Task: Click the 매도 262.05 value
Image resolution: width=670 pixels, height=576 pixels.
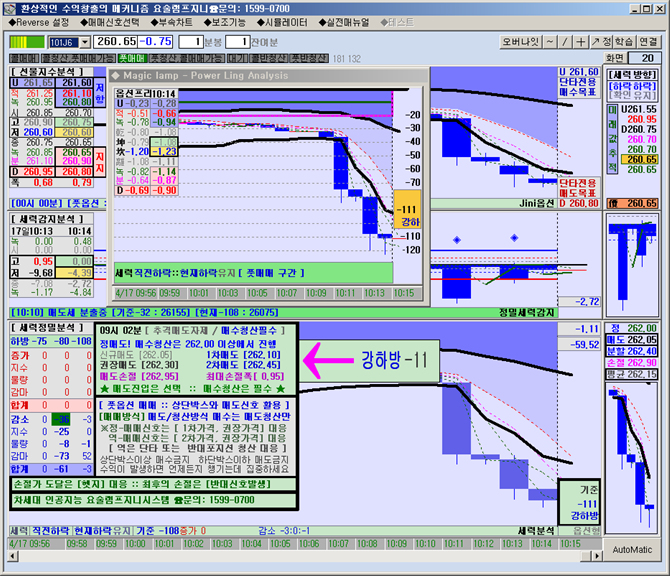Action: coord(632,340)
